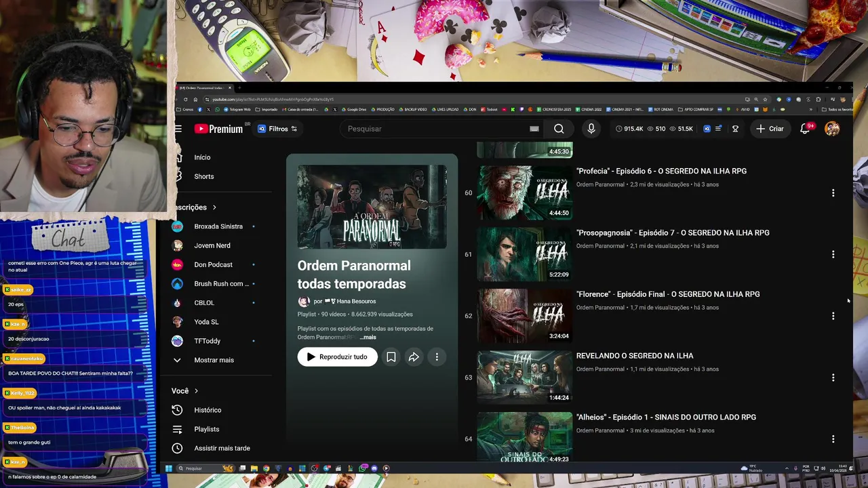Open Yoda SL channel
The image size is (868, 488).
coord(206,322)
